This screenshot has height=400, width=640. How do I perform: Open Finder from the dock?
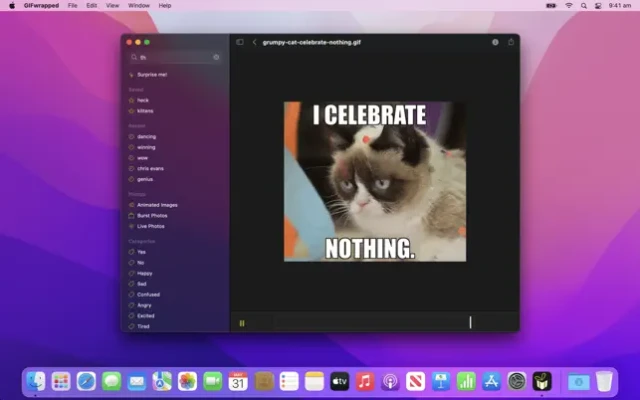coord(36,382)
